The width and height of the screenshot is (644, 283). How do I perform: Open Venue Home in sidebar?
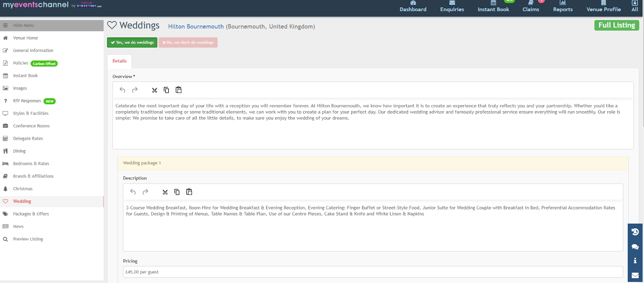coord(25,38)
